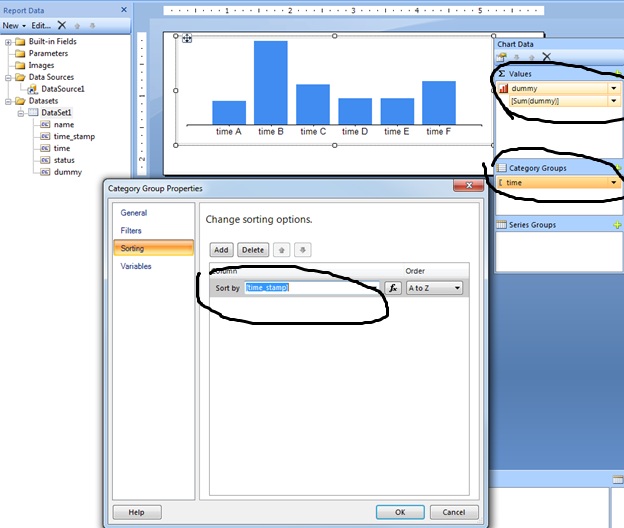
Task: Click the move down arrow in Report Data toolbar
Action: pyautogui.click(x=92, y=26)
